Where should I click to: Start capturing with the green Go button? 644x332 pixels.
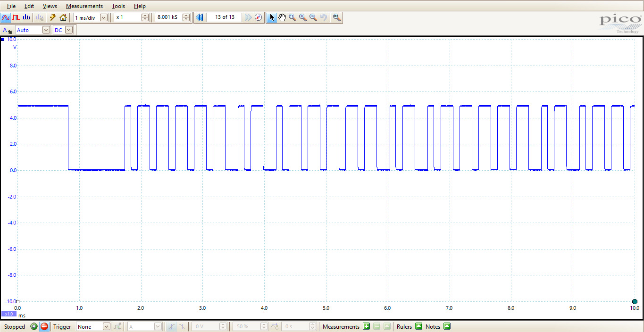(x=34, y=326)
